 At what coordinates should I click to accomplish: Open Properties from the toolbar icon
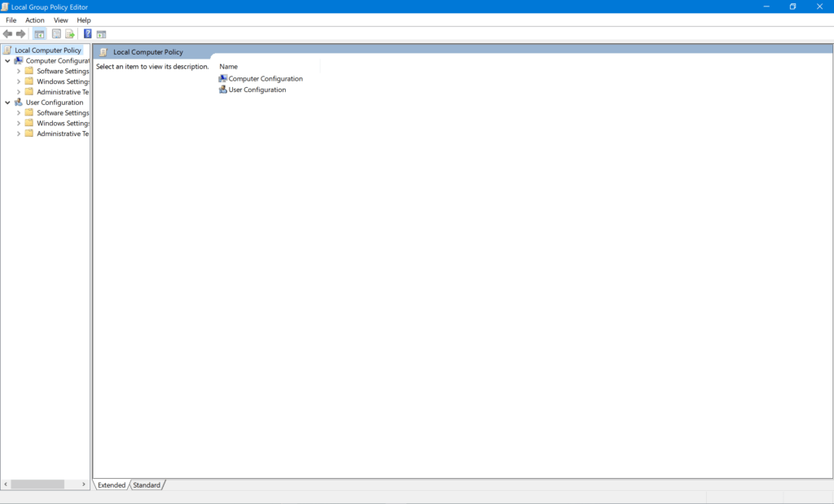click(56, 34)
